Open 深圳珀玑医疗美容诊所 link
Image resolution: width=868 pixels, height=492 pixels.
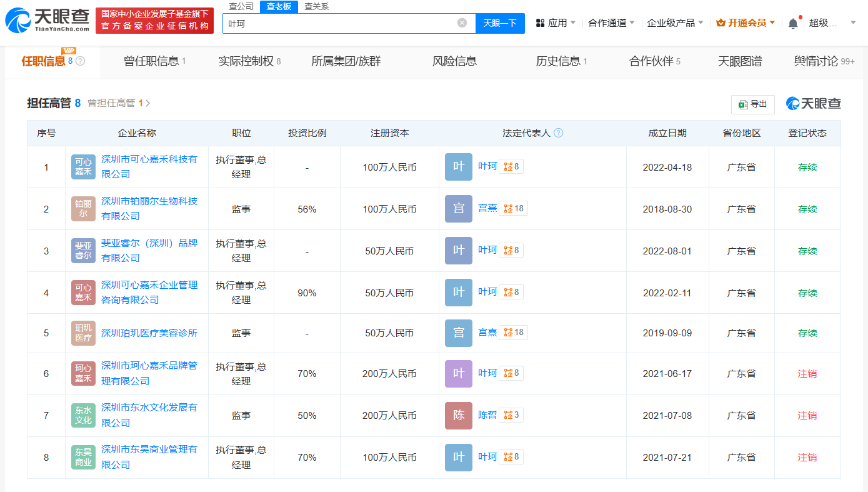149,333
